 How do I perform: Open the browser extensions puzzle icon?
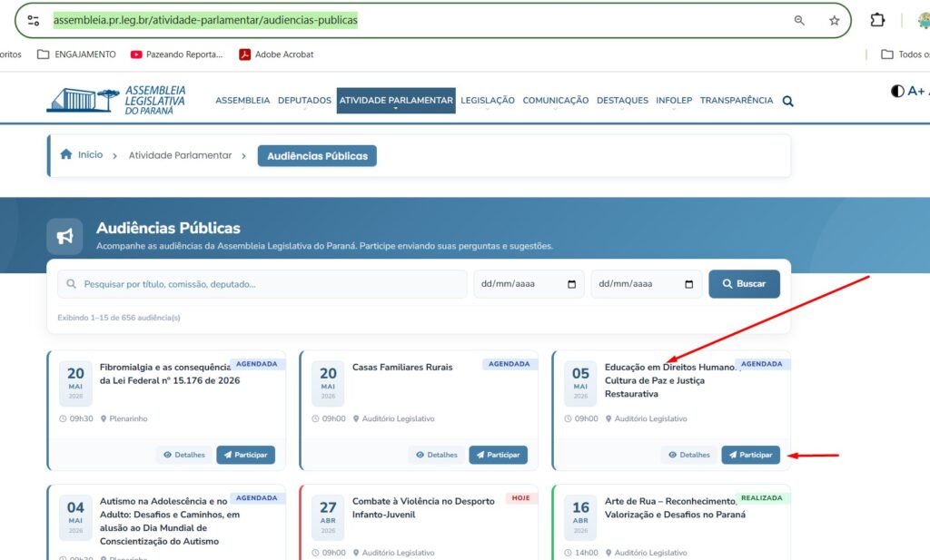[877, 20]
